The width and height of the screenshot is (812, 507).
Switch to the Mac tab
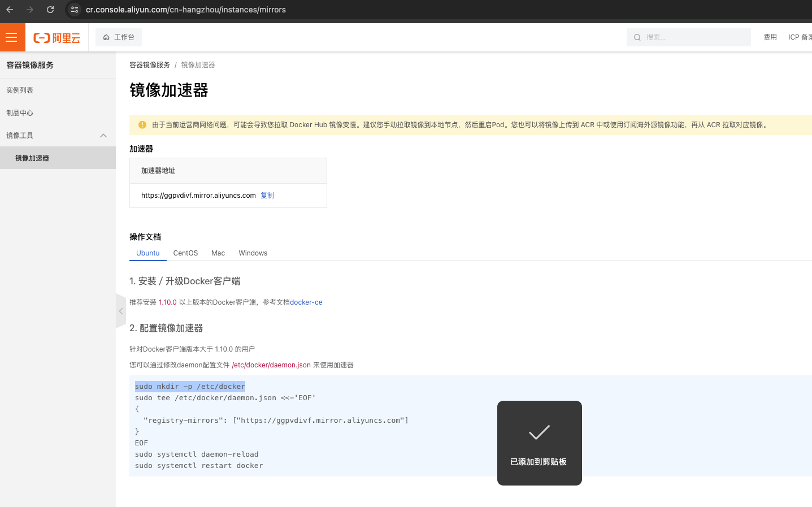(x=218, y=253)
